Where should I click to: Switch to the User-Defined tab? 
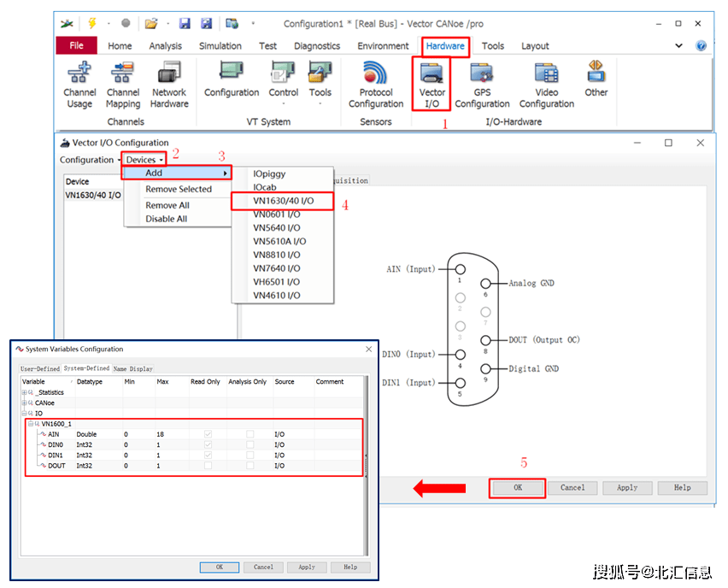click(40, 368)
